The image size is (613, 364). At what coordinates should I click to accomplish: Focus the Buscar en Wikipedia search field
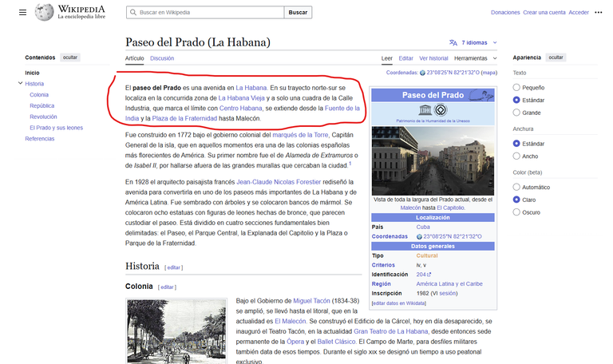pyautogui.click(x=205, y=13)
